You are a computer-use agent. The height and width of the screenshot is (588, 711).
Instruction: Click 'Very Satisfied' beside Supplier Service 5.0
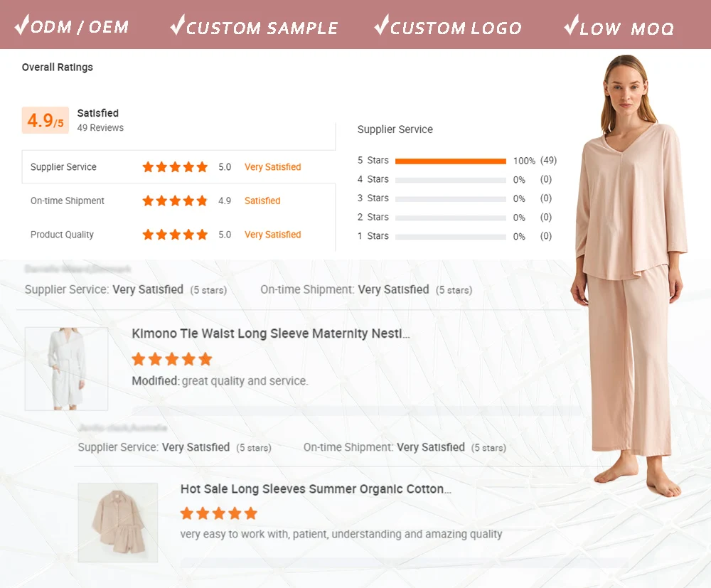click(272, 167)
